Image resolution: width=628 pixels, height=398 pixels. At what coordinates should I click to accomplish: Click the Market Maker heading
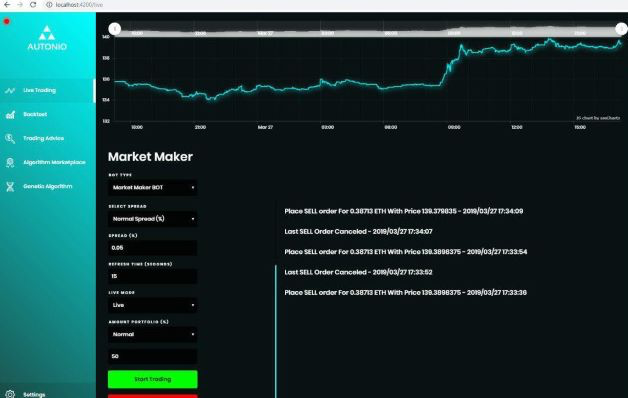(150, 157)
